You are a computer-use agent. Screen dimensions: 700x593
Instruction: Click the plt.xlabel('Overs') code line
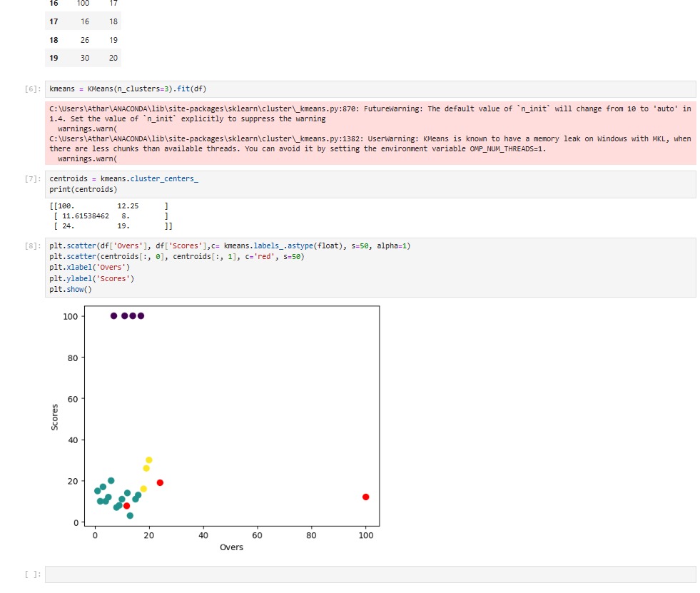pyautogui.click(x=89, y=268)
